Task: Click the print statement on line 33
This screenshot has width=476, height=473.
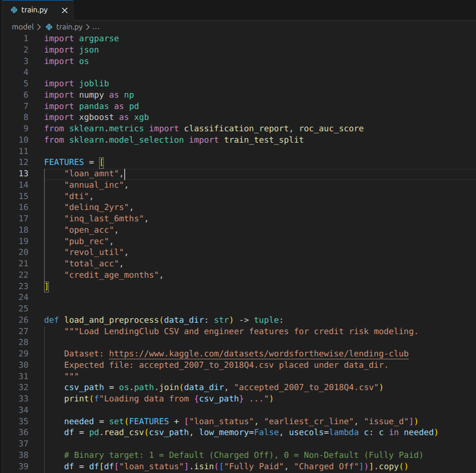Action: [x=169, y=399]
